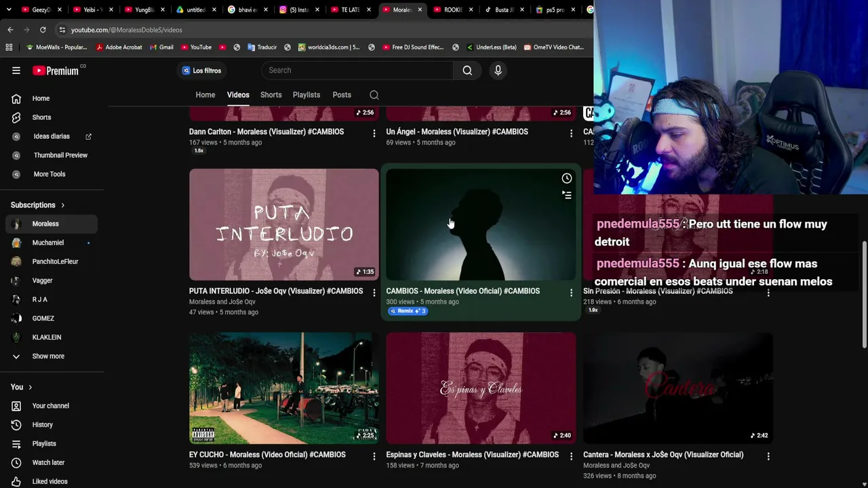Open the Gmail bookmark
Viewport: 868px width, 488px height.
pyautogui.click(x=161, y=47)
